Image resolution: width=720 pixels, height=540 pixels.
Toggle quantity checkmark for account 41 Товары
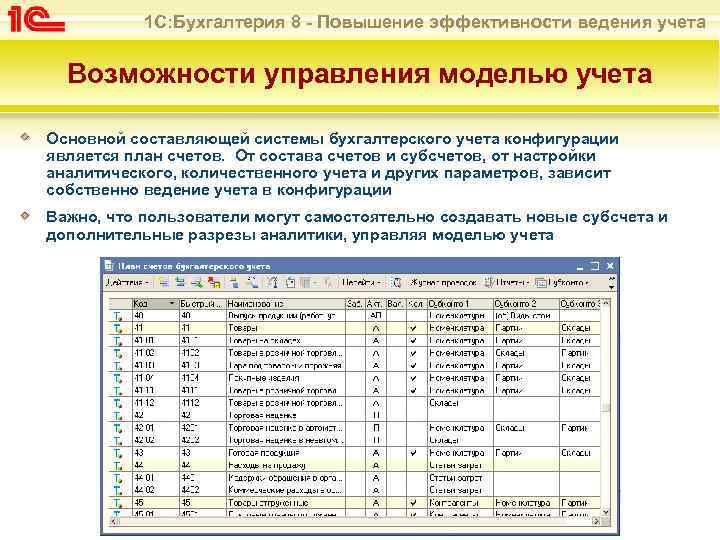click(414, 328)
